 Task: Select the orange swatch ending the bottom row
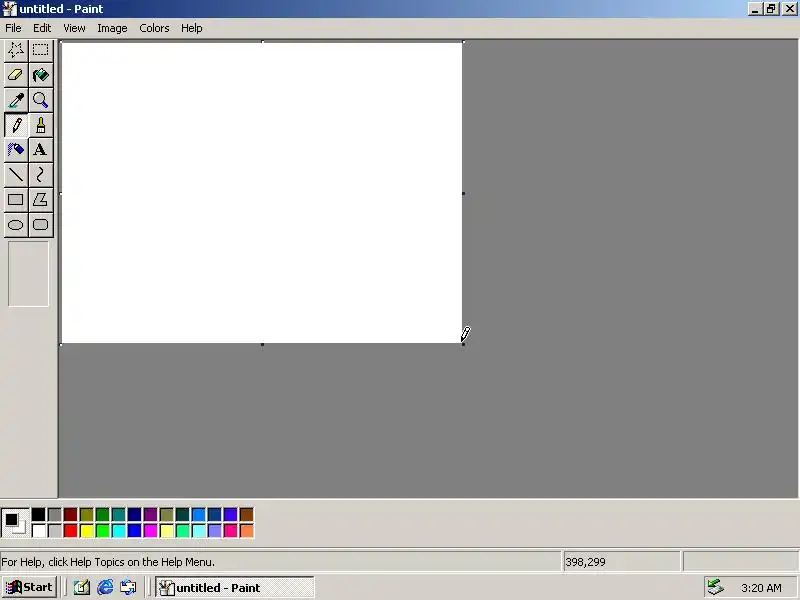click(246, 531)
